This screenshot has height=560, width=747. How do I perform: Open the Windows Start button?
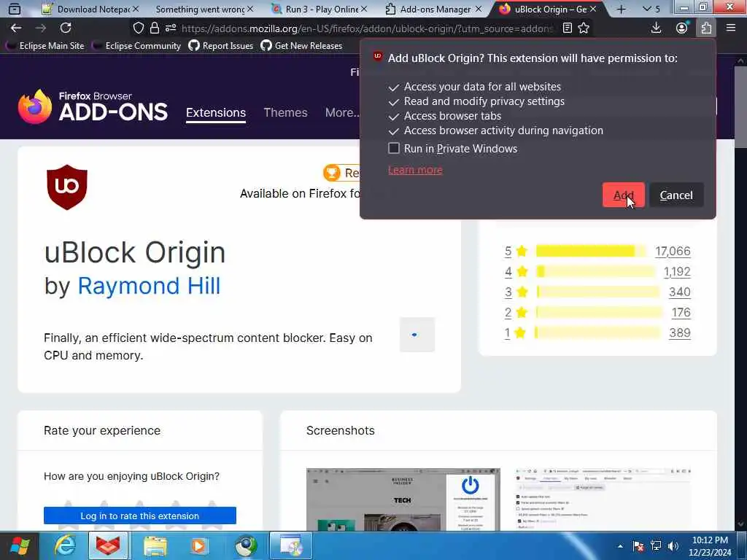pyautogui.click(x=20, y=545)
